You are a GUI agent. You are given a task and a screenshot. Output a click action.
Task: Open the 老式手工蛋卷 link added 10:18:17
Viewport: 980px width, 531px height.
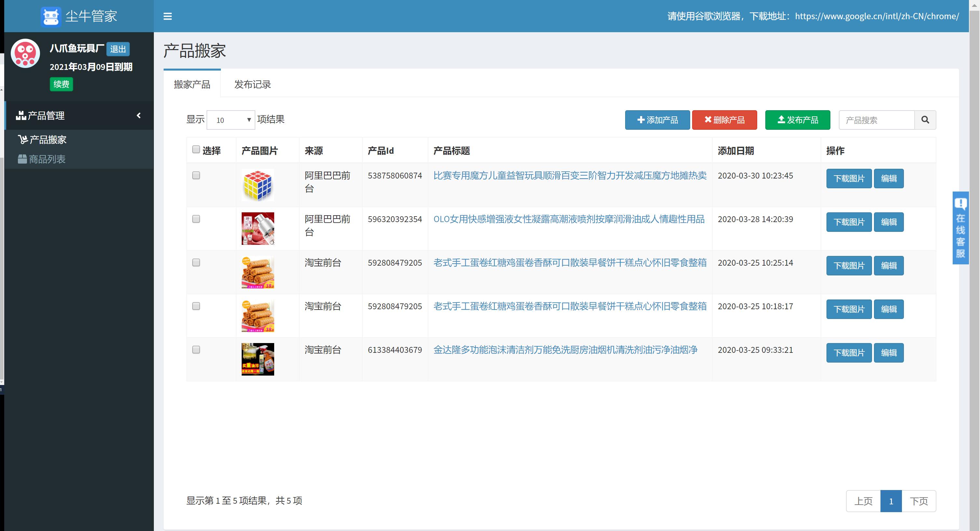coord(570,306)
